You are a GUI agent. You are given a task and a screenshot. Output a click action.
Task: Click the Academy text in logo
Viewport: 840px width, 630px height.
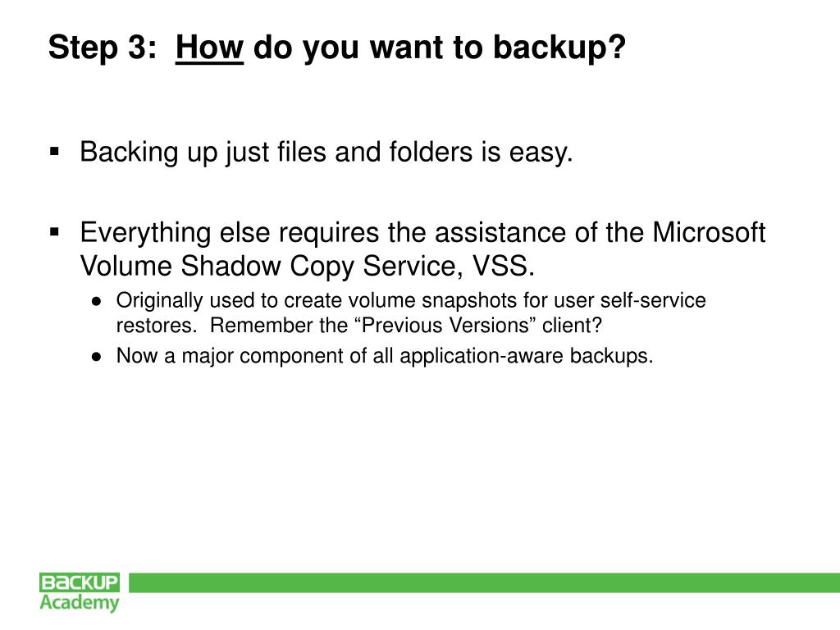(x=80, y=603)
